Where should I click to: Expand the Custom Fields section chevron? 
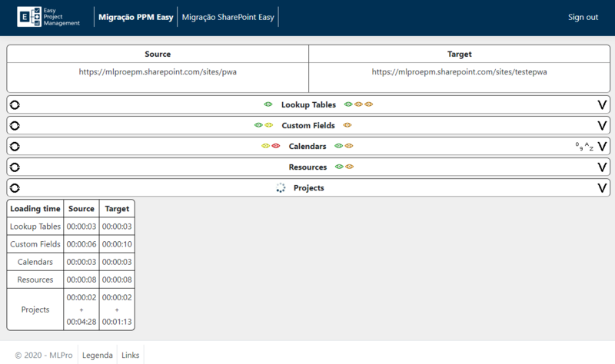pyautogui.click(x=602, y=126)
